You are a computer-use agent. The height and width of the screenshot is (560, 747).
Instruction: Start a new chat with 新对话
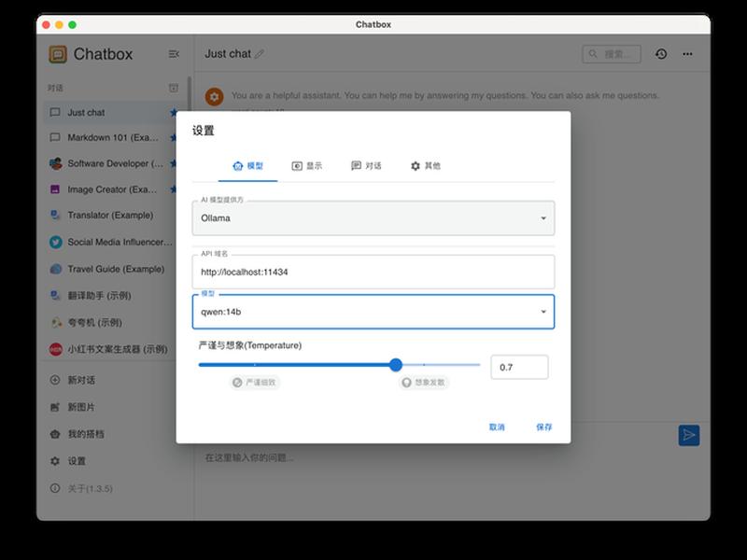coord(110,380)
